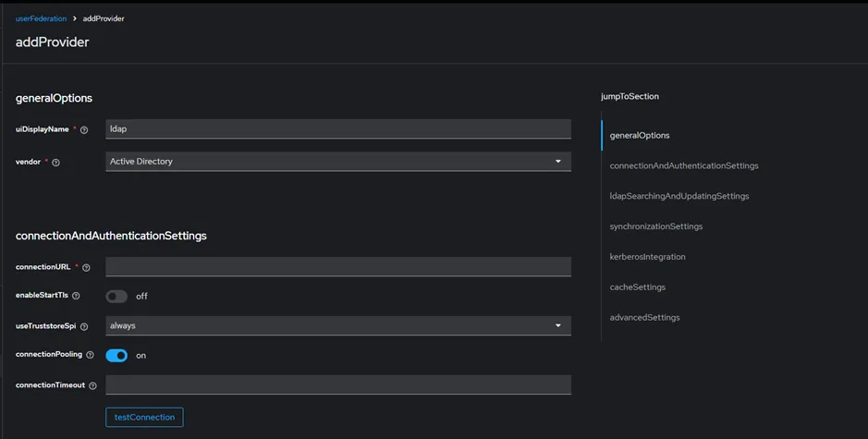
Task: Open help icon next to useTruststoreSpi
Action: [x=84, y=327]
